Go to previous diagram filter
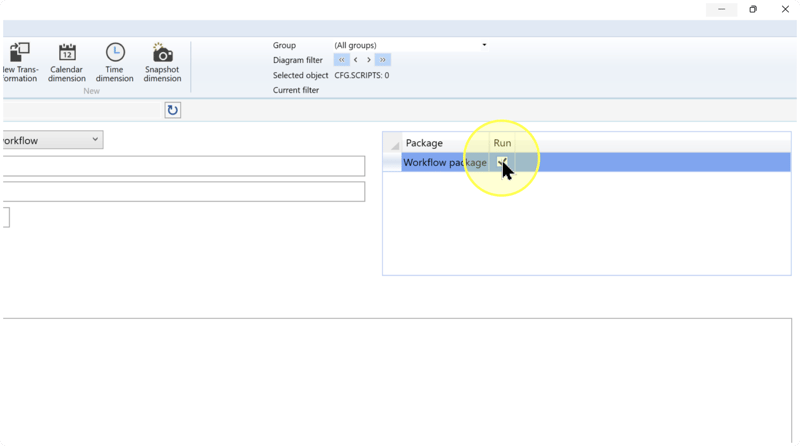The image size is (800, 446). (356, 60)
